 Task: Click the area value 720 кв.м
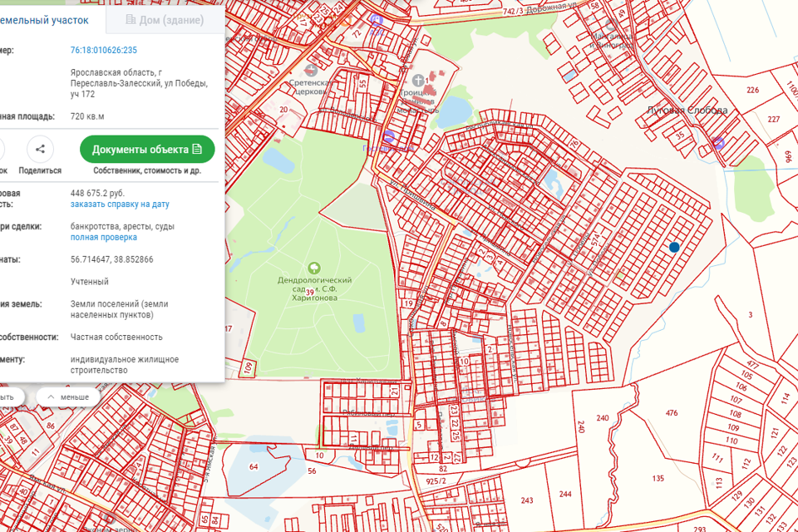click(87, 116)
